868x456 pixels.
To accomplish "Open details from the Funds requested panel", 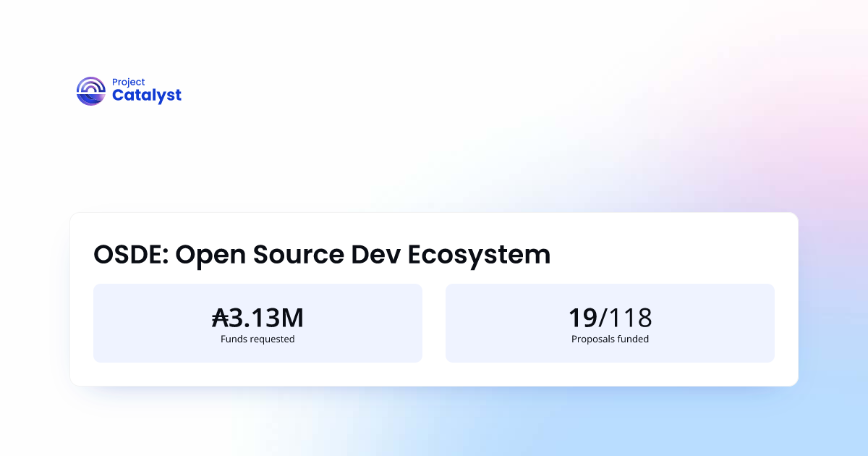I will tap(258, 322).
